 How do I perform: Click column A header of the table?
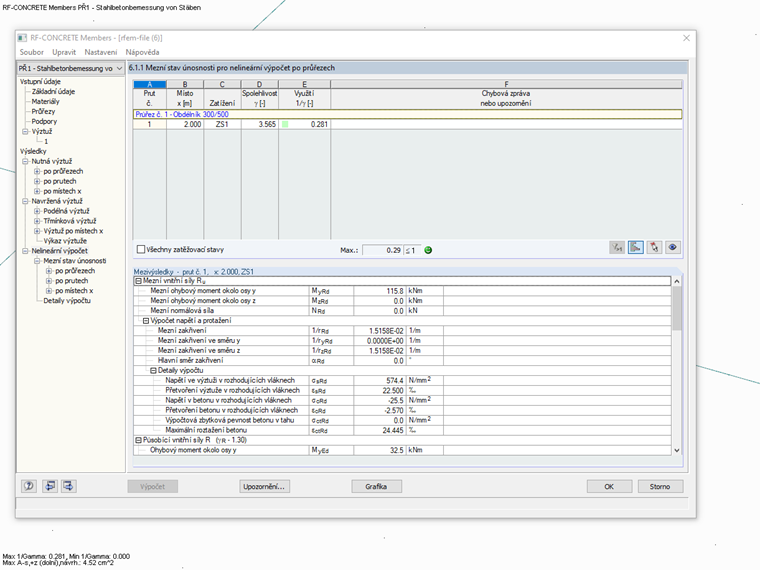[150, 84]
